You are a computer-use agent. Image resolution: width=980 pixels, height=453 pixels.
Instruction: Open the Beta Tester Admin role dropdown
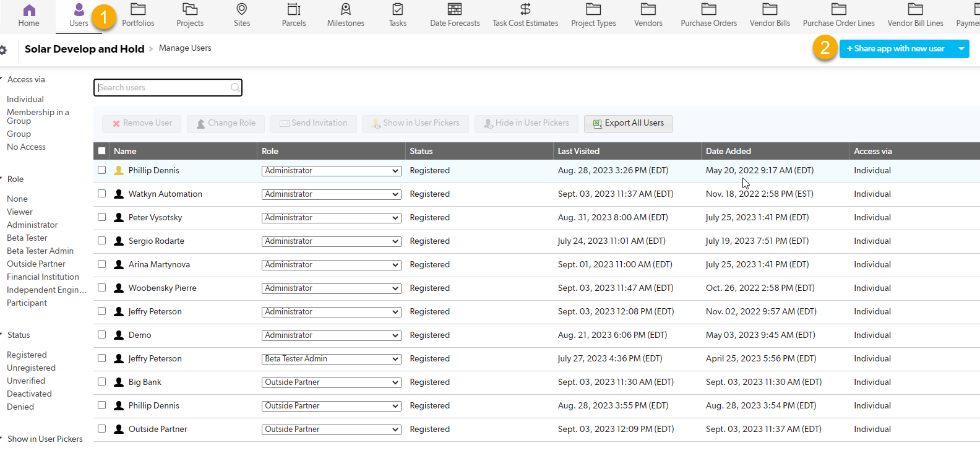tap(331, 359)
